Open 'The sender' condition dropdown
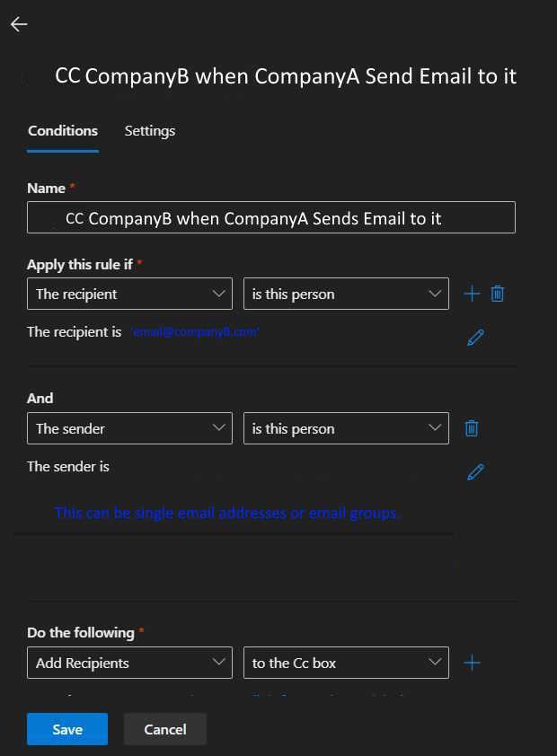The height and width of the screenshot is (756, 557). coord(129,428)
